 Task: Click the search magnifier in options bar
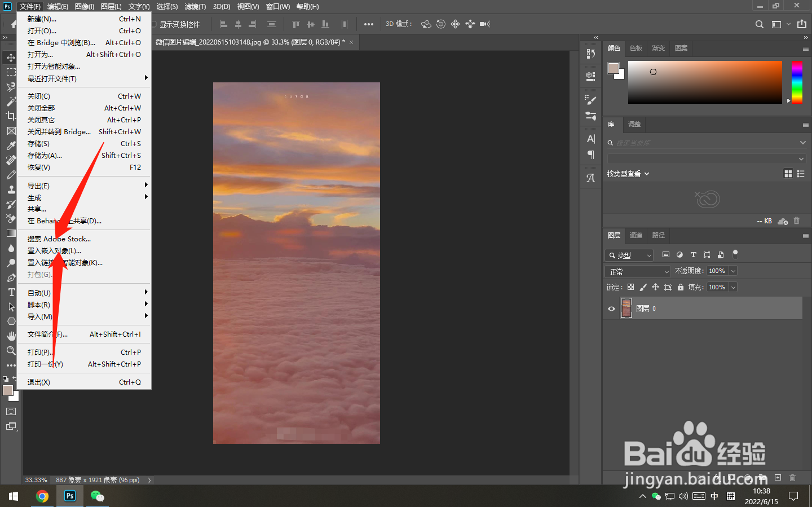(x=760, y=24)
